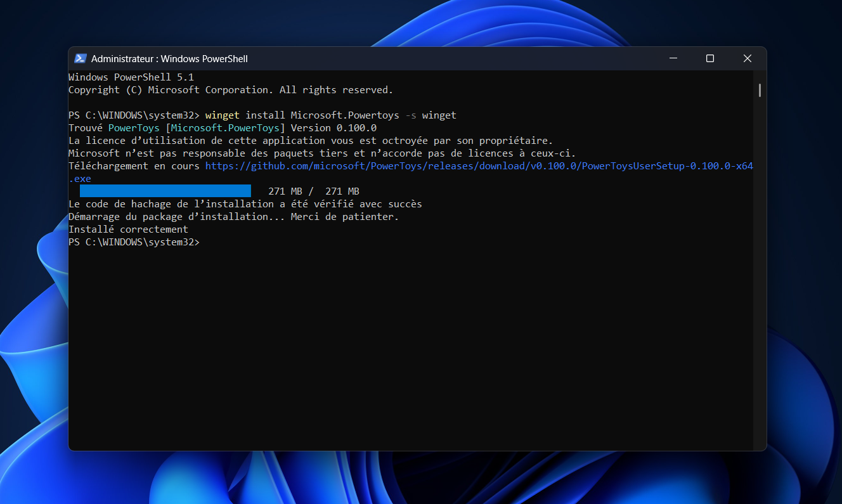Image resolution: width=842 pixels, height=504 pixels.
Task: Select the "[Microsoft.PowerToys]" package identifier
Action: (225, 127)
